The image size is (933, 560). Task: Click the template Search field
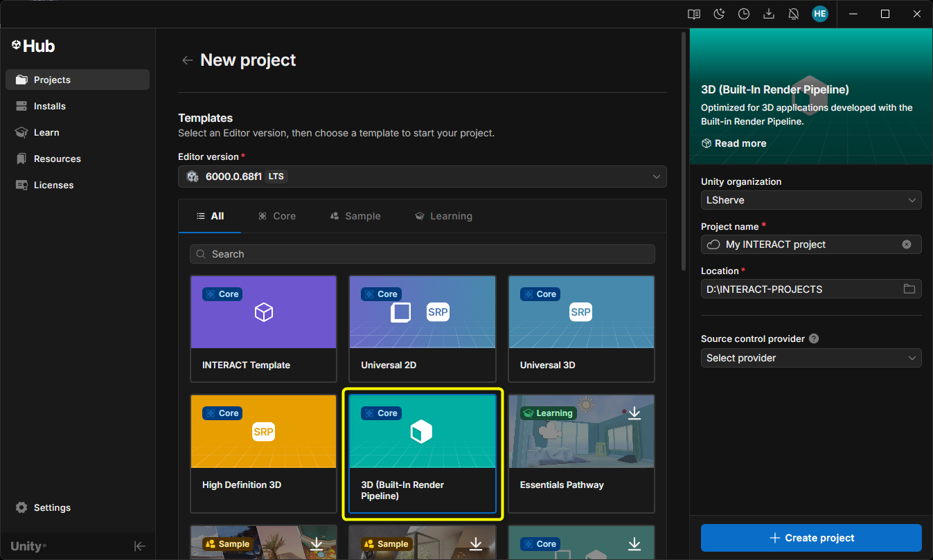click(x=423, y=254)
